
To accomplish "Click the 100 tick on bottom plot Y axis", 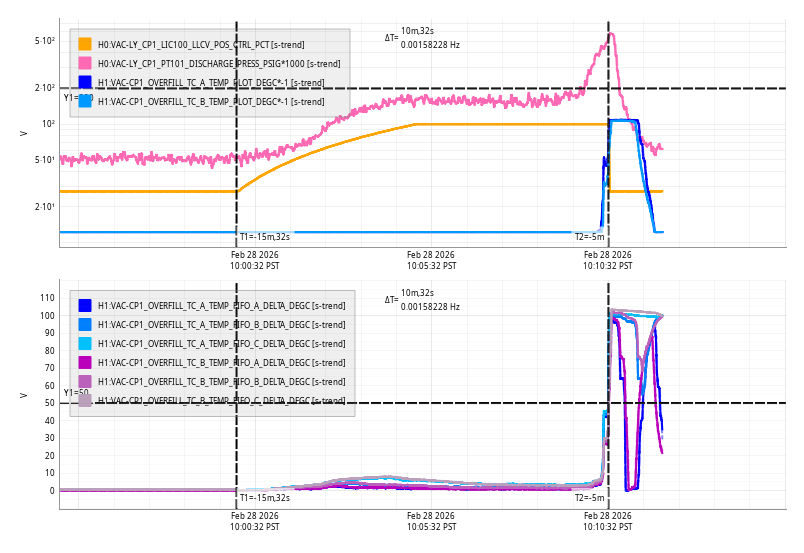I will [46, 316].
